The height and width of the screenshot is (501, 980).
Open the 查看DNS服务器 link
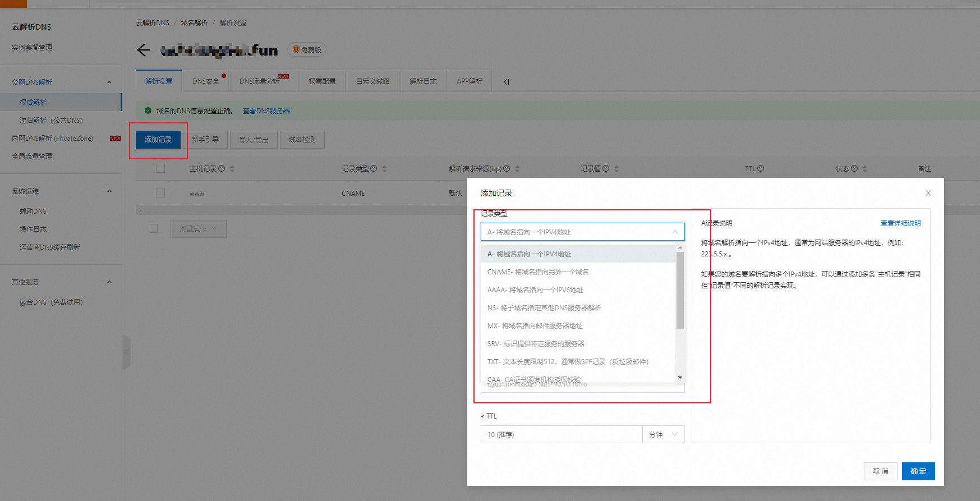pos(266,111)
